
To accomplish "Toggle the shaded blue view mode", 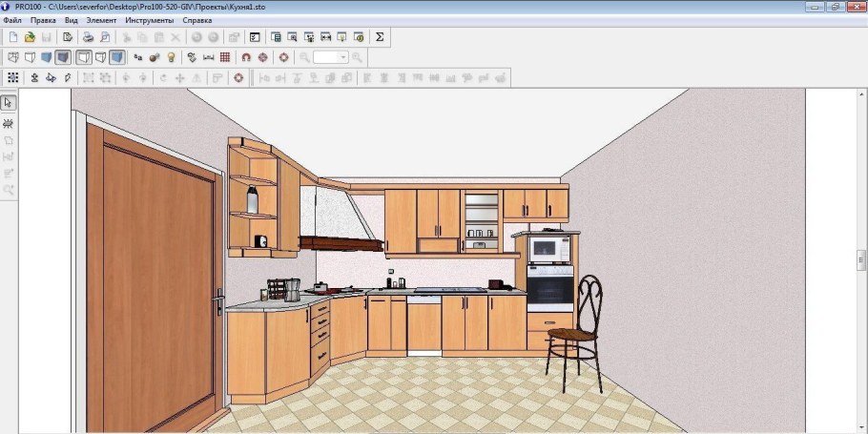I will pos(46,57).
